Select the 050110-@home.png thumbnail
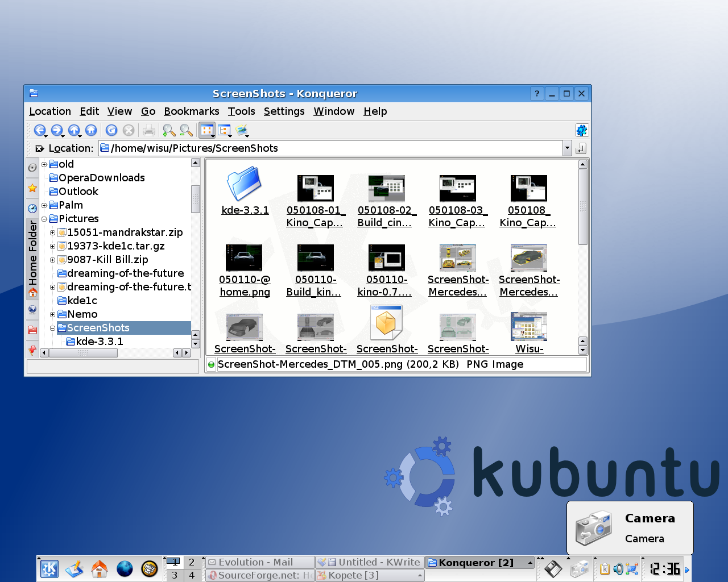The image size is (728, 582). [x=245, y=271]
